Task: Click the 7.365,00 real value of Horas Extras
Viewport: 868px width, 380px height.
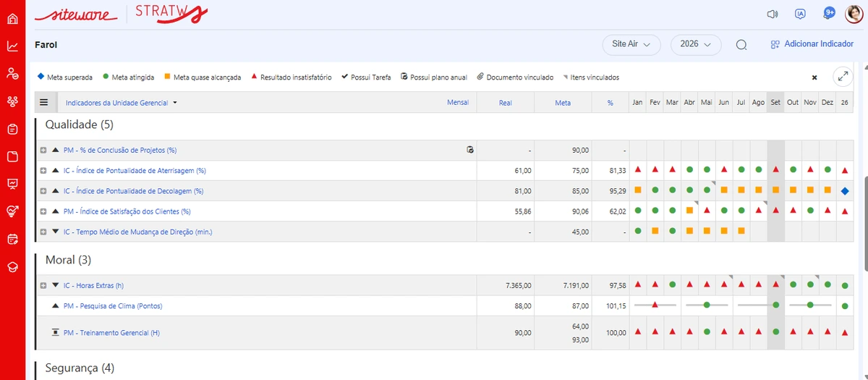Action: click(x=519, y=286)
